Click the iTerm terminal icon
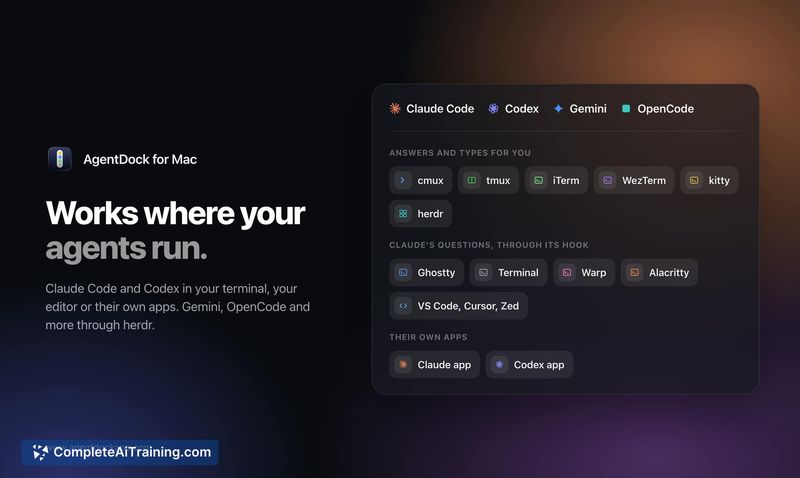This screenshot has height=478, width=800. click(538, 180)
